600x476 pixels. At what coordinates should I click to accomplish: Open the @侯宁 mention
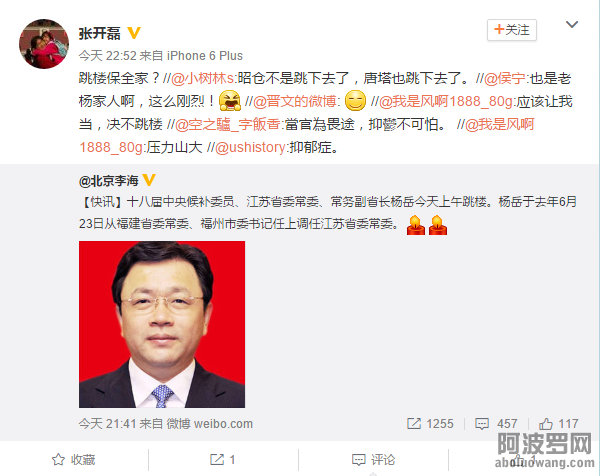(x=505, y=78)
